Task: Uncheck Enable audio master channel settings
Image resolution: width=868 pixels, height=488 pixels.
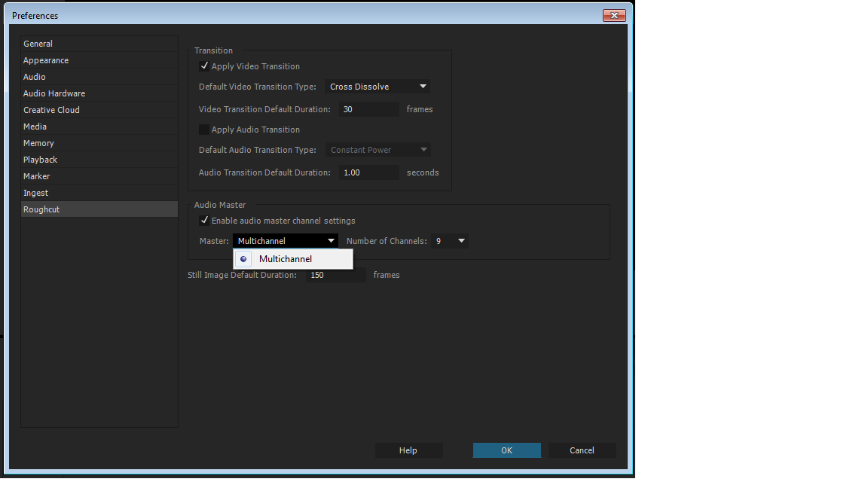Action: pos(204,220)
